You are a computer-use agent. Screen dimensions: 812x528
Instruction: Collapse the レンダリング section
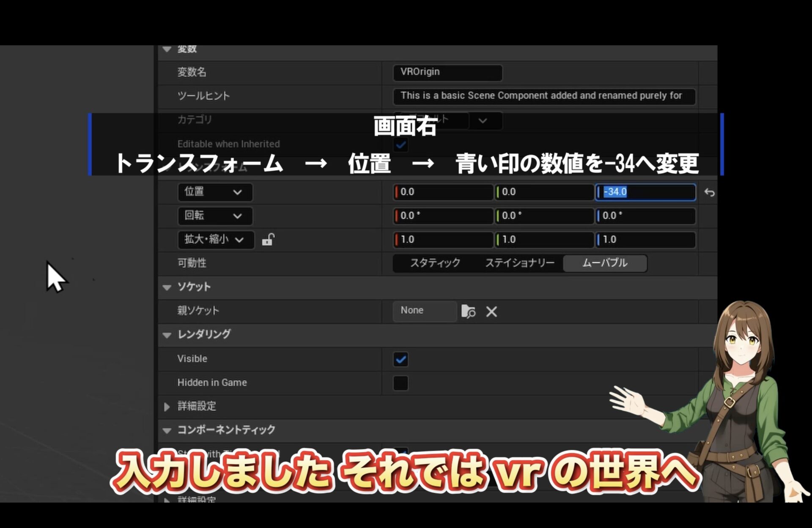(x=167, y=335)
